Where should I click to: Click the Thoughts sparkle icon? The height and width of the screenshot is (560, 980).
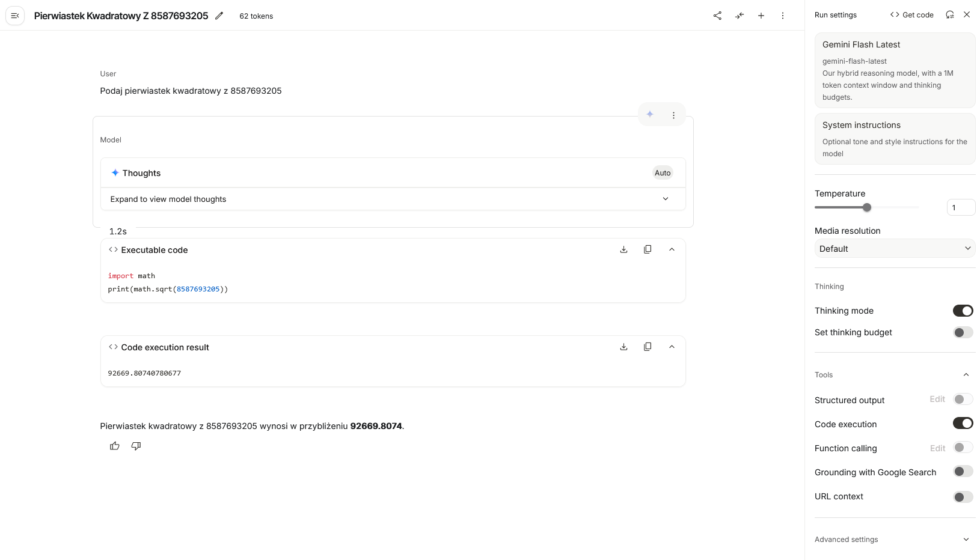(115, 172)
